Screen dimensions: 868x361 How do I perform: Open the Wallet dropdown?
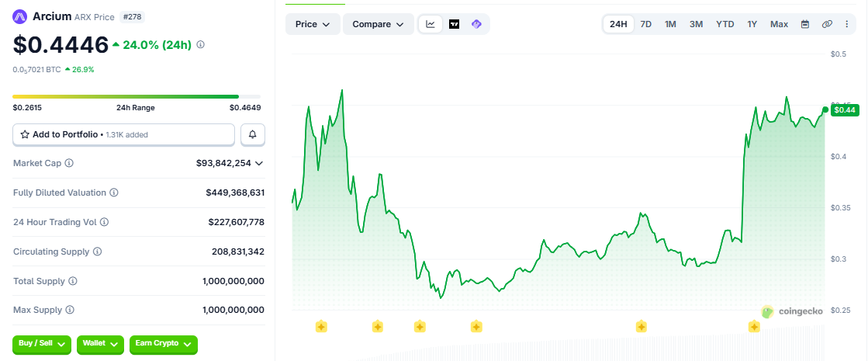pyautogui.click(x=100, y=344)
